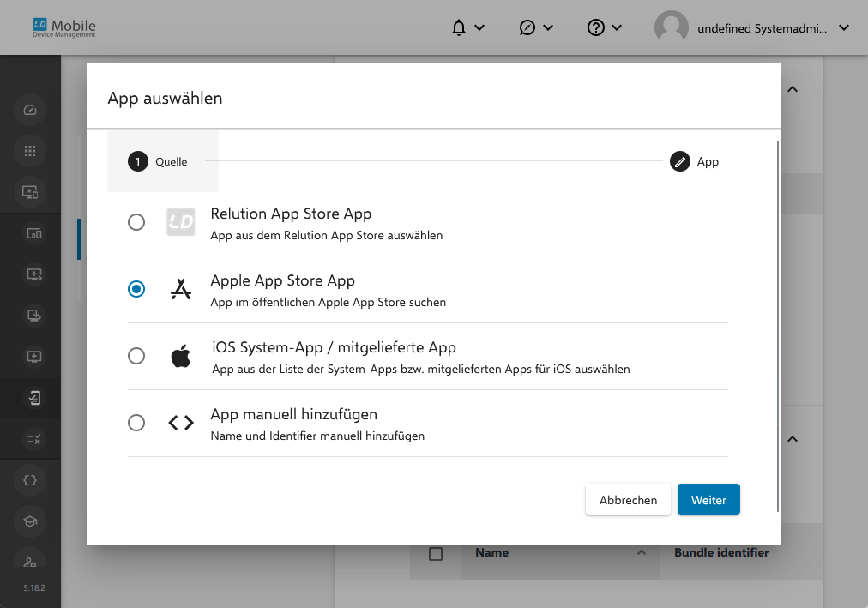Click the code brackets manual icon

coord(181,423)
